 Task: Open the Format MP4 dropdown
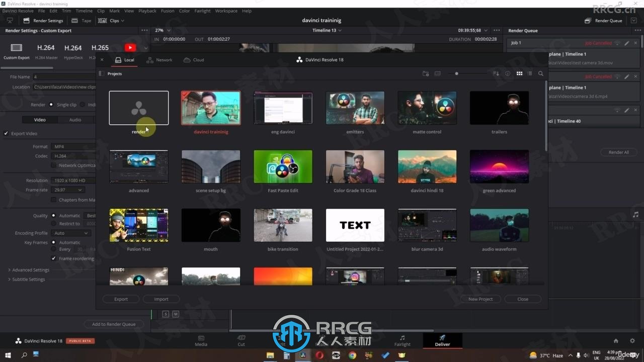[73, 146]
